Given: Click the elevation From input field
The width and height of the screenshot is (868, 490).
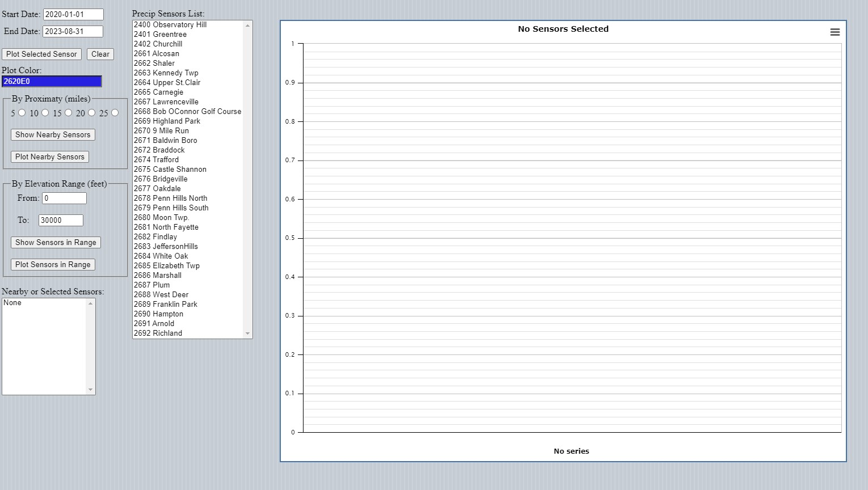Looking at the screenshot, I should (x=64, y=198).
